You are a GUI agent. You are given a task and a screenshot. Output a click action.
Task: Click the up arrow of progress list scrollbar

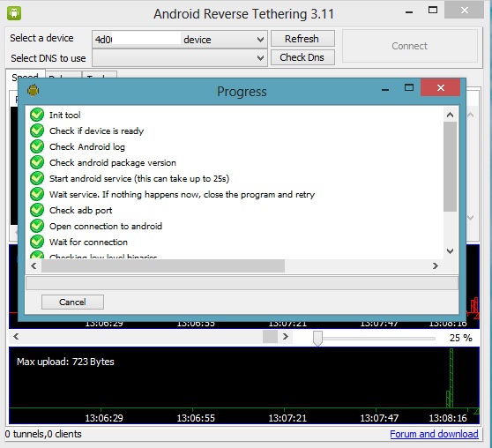[x=450, y=115]
